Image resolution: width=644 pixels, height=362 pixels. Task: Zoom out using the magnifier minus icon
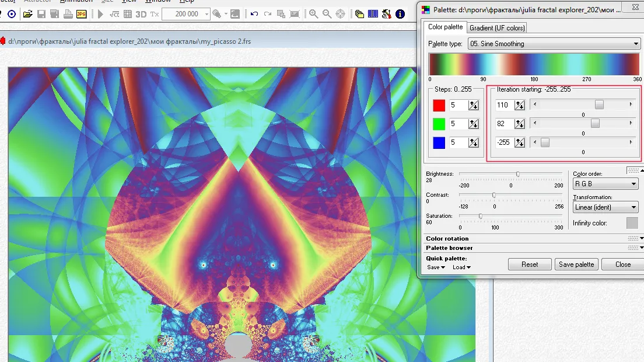pyautogui.click(x=327, y=14)
